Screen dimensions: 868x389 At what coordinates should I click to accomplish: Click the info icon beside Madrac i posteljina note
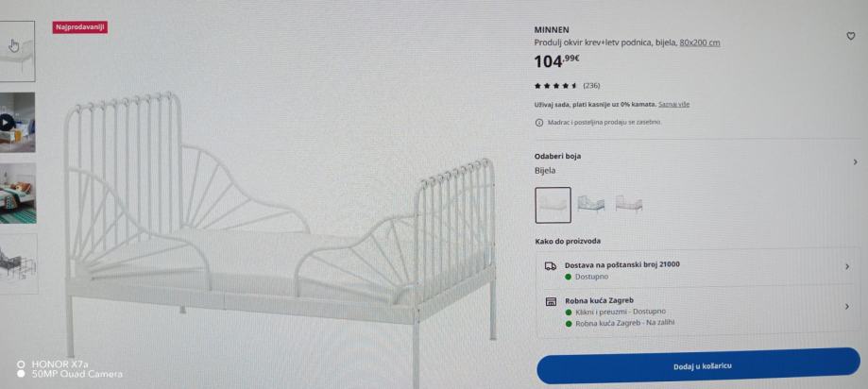(x=539, y=123)
